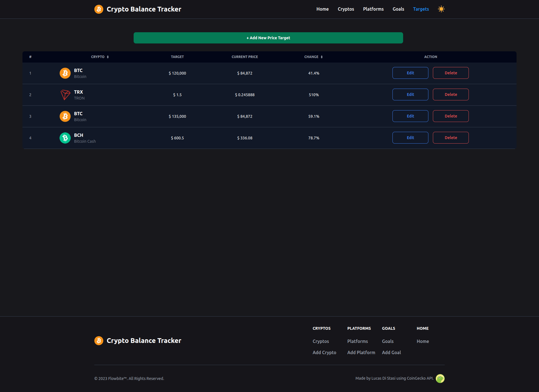Select the 41.4% change value
Image resolution: width=539 pixels, height=392 pixels.
click(314, 73)
